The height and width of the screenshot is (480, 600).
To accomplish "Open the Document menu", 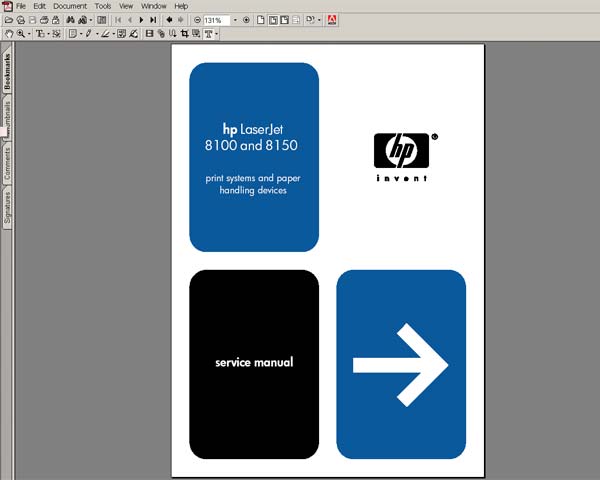I will [70, 6].
